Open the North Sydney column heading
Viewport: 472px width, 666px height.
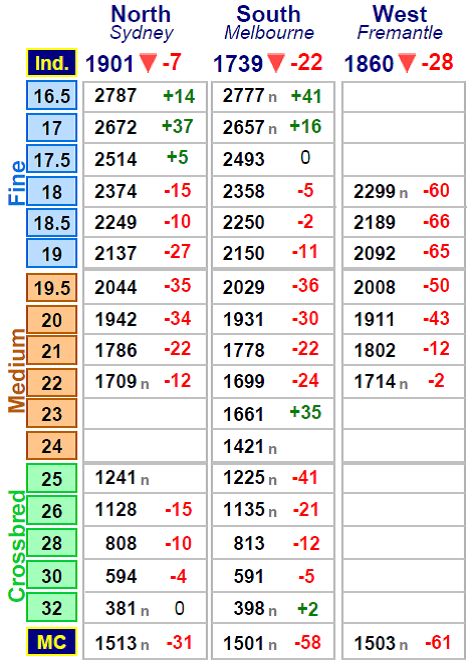[141, 23]
